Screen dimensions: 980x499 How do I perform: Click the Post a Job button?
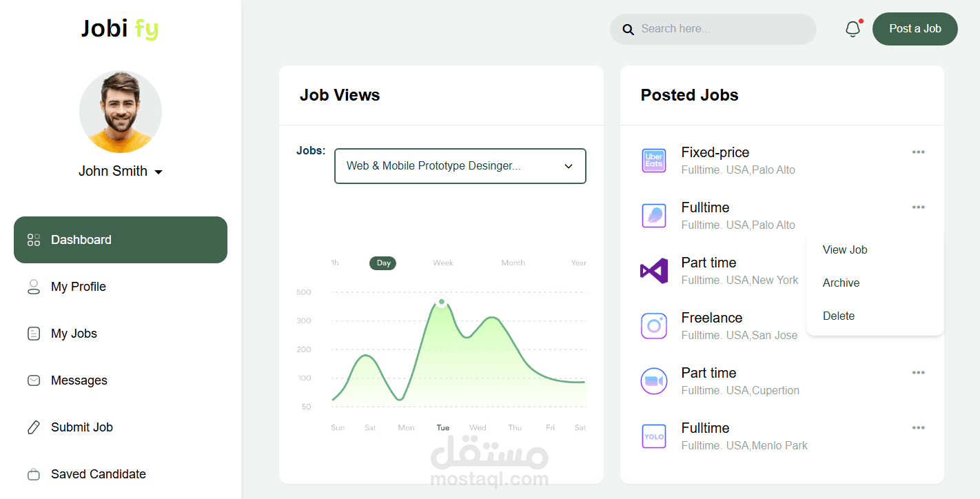[x=915, y=29]
